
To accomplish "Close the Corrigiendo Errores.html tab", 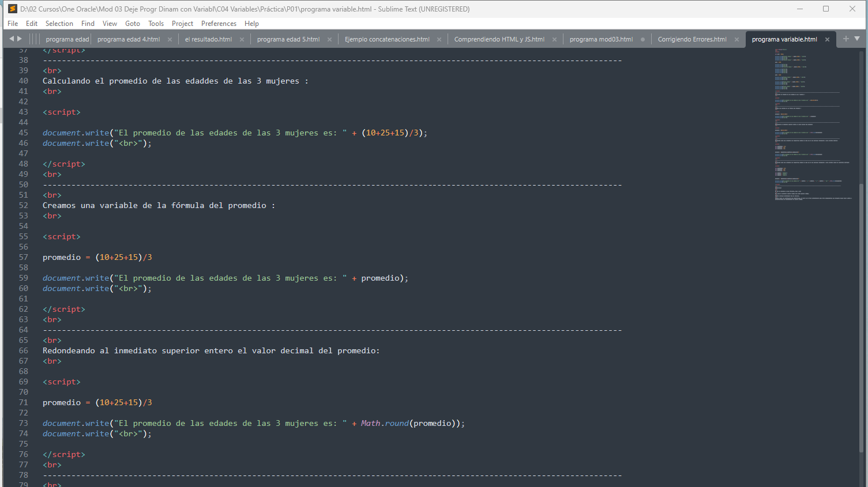I will [737, 39].
